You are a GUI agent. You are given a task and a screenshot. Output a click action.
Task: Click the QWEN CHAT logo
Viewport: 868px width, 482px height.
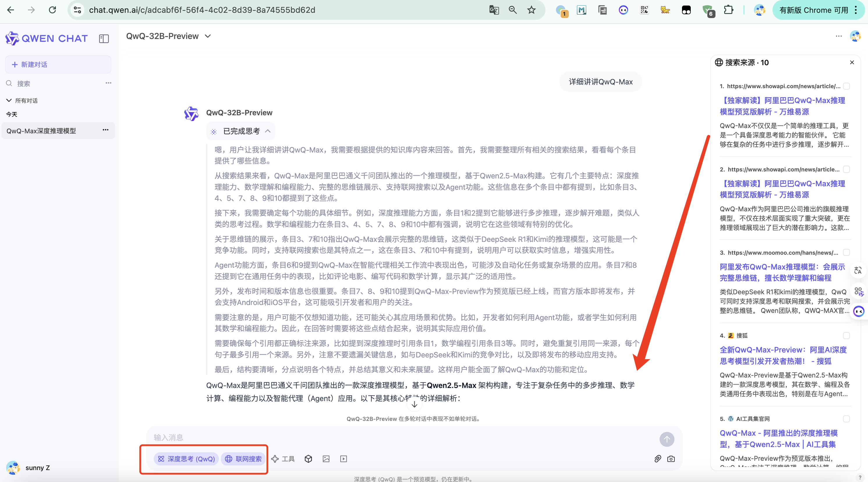47,38
